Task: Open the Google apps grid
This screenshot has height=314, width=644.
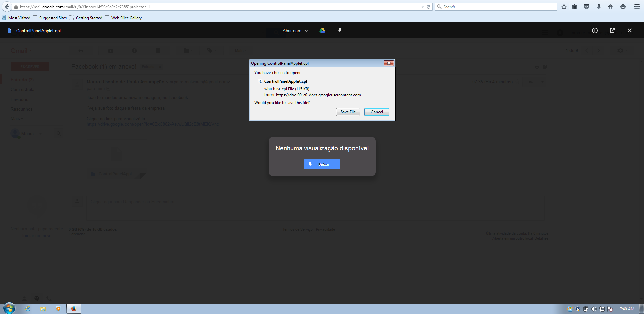Action: 544,33
